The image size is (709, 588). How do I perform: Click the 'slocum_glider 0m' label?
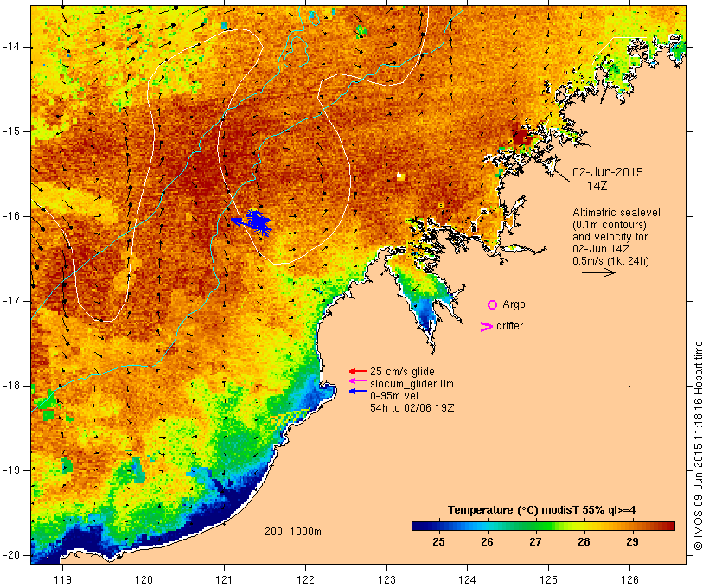[412, 384]
